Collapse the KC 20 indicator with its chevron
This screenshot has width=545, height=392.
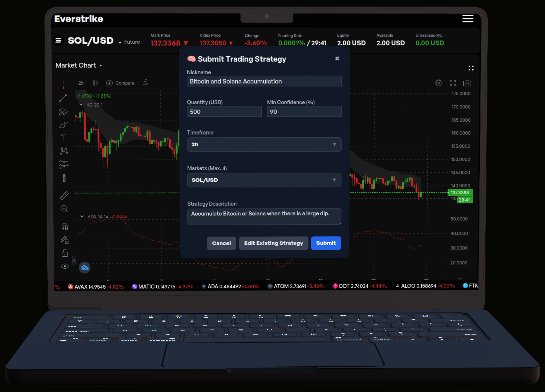point(81,104)
